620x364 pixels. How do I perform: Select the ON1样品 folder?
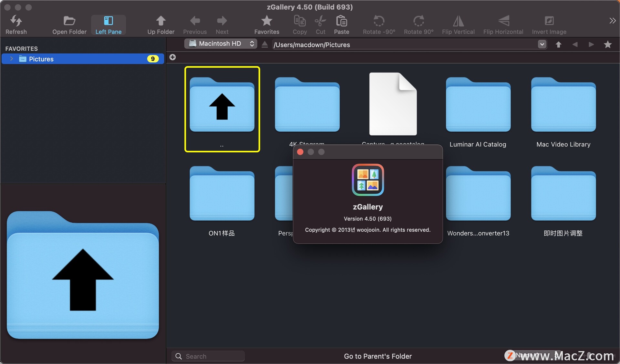[x=222, y=194]
